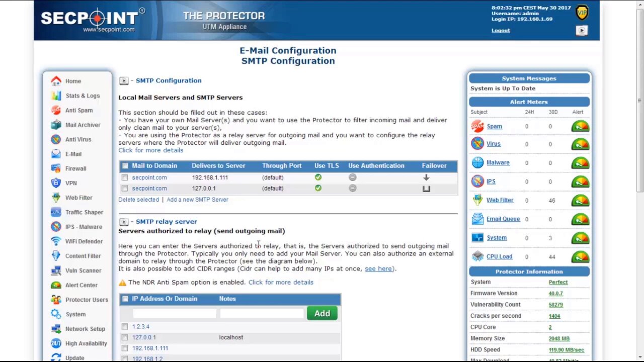The image size is (644, 362).
Task: Click the Anti Spam sidebar icon
Action: pos(56,110)
